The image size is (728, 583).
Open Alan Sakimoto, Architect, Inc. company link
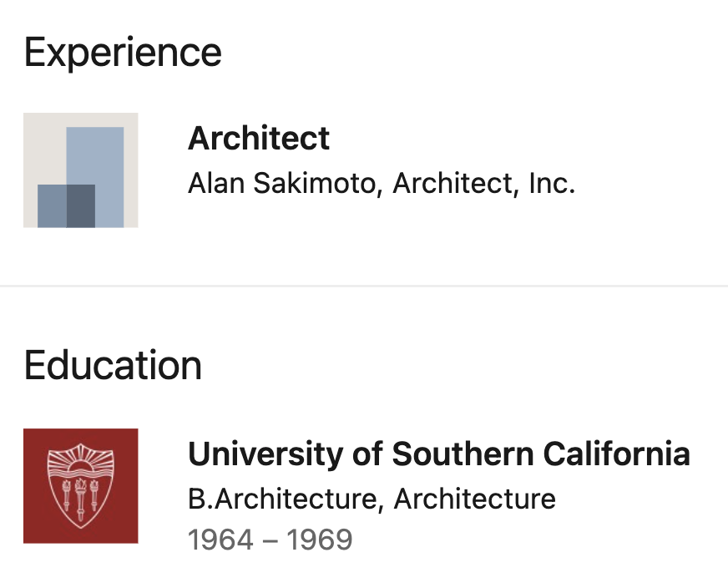[x=382, y=183]
